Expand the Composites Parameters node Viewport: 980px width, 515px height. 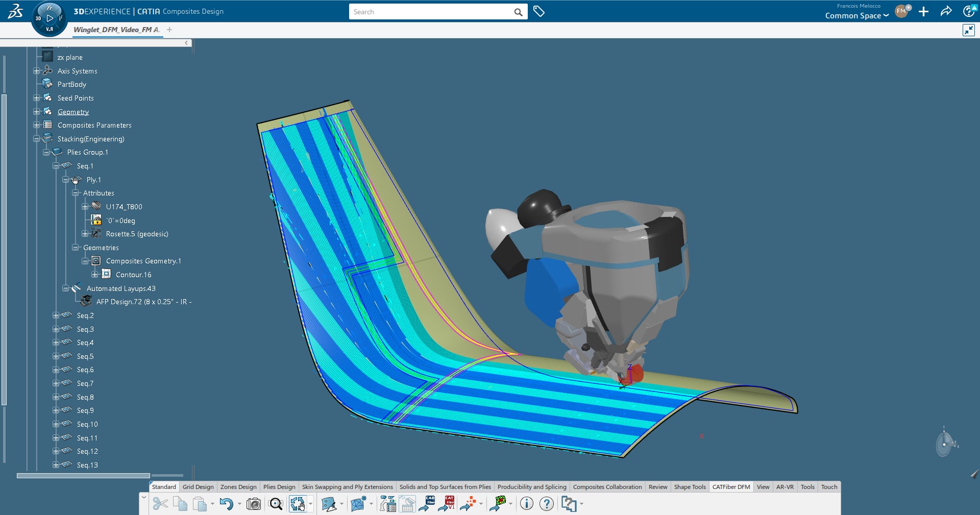36,125
